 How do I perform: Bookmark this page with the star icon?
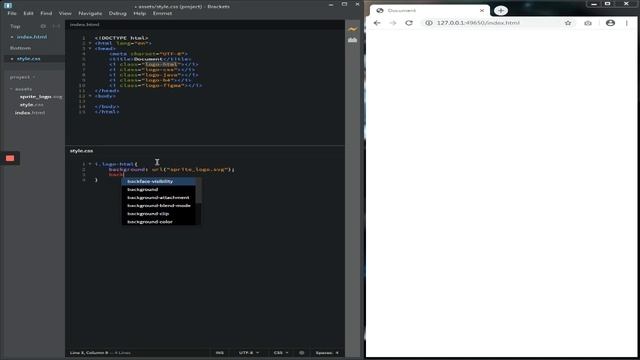(568, 23)
